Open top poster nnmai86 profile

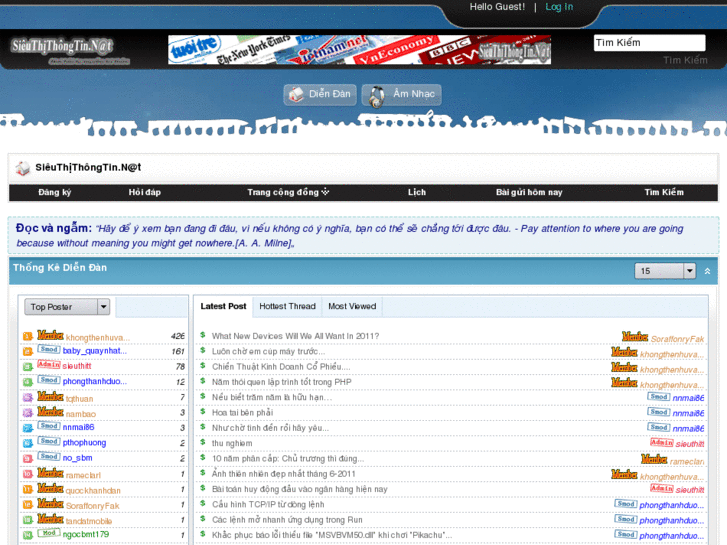point(78,427)
